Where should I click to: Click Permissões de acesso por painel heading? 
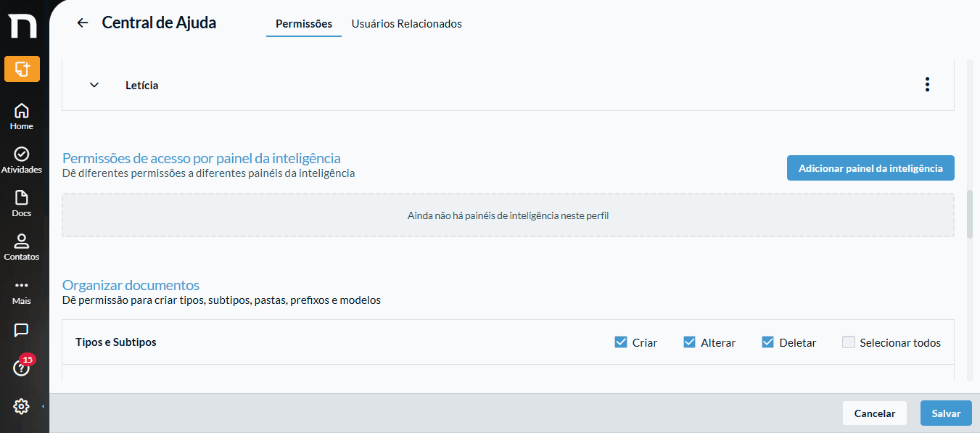[x=202, y=158]
